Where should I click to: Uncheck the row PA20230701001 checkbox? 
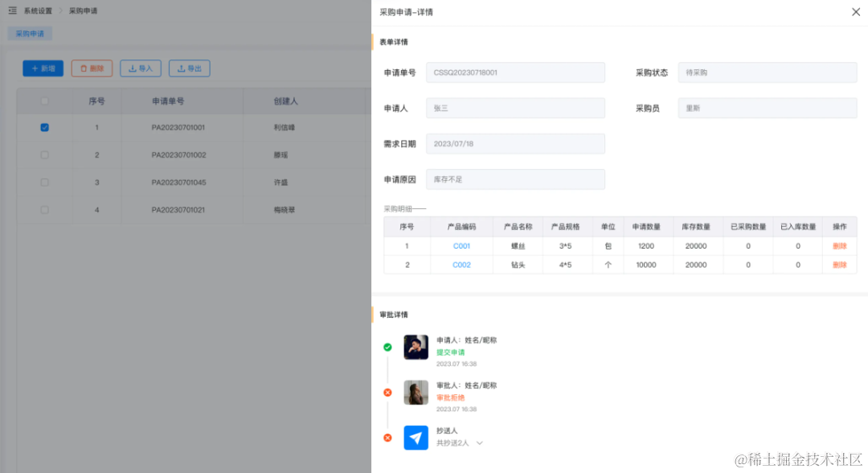(45, 127)
